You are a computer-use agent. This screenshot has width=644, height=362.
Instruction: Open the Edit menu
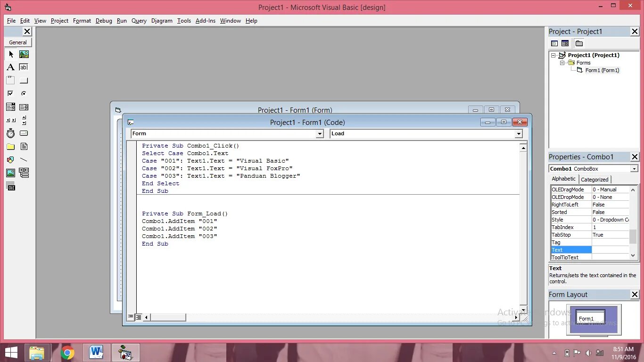coord(25,21)
